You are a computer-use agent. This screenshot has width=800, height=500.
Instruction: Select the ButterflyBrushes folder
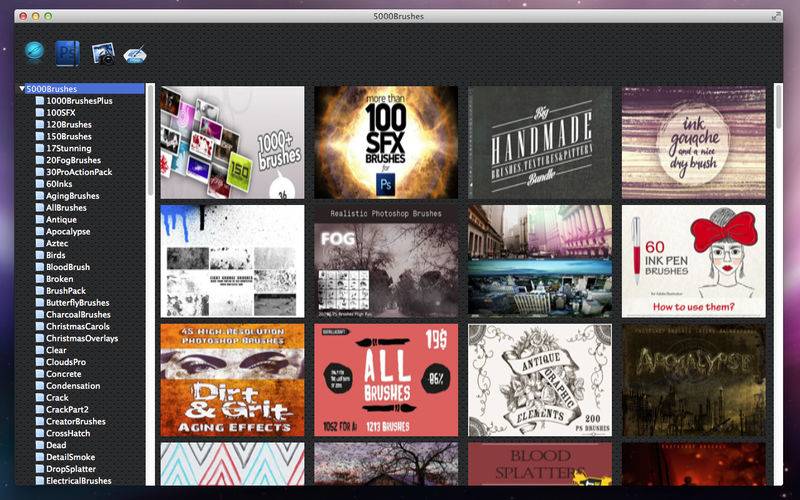[x=72, y=303]
